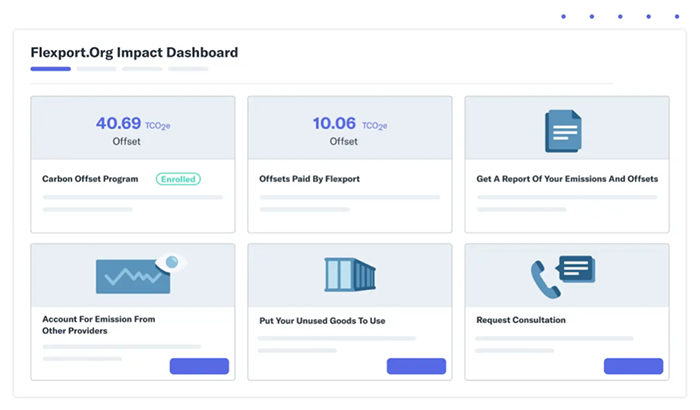Click the blue button on Put Your Unused Goods card
Viewport: 700px width, 410px height.
(416, 366)
